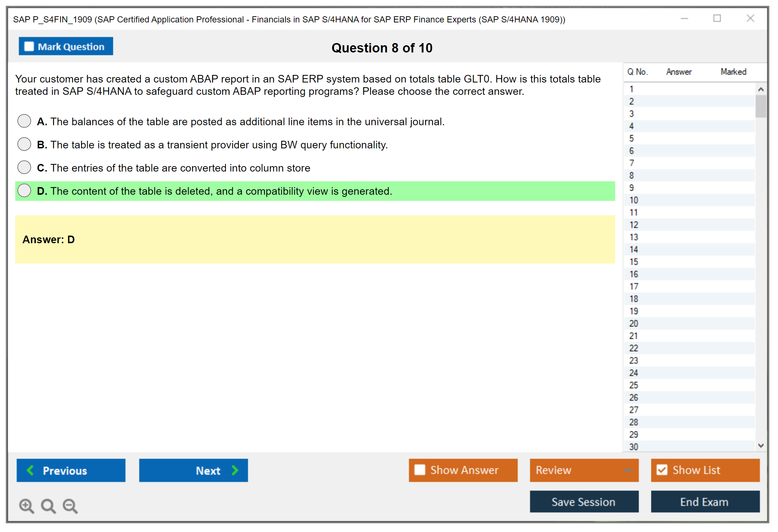Screen dimensions: 778x532
Task: Click the scroll down arrow in question list
Action: point(761,446)
